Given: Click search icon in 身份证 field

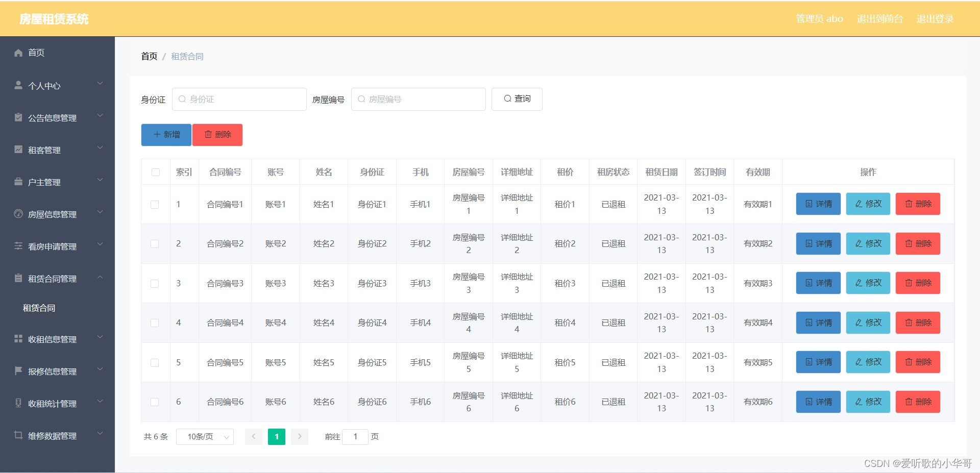Looking at the screenshot, I should 182,99.
